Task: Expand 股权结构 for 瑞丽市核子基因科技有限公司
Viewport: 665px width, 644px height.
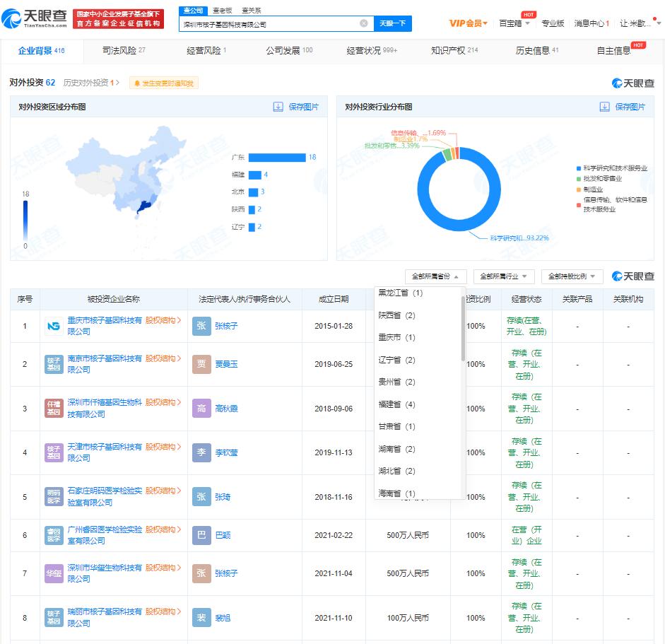Action: [163, 611]
